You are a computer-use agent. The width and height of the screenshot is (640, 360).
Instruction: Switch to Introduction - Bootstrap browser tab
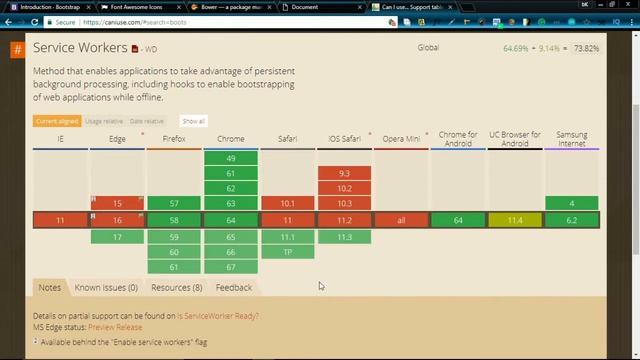coord(50,7)
